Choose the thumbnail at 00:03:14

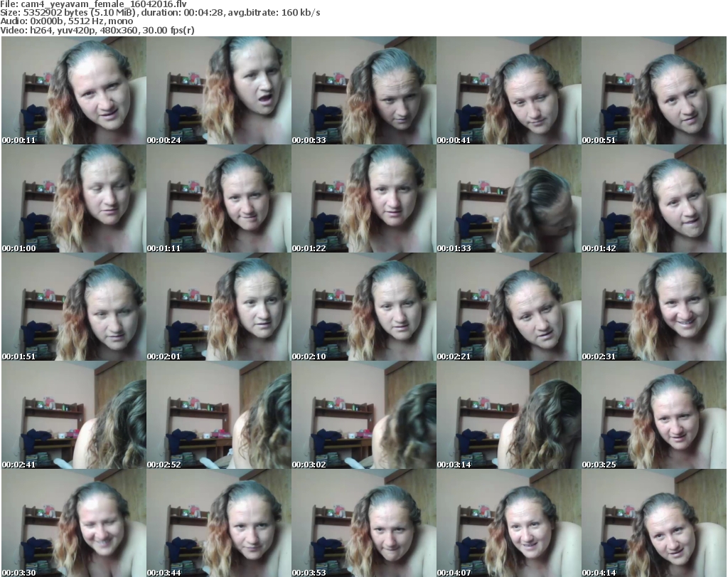[509, 415]
